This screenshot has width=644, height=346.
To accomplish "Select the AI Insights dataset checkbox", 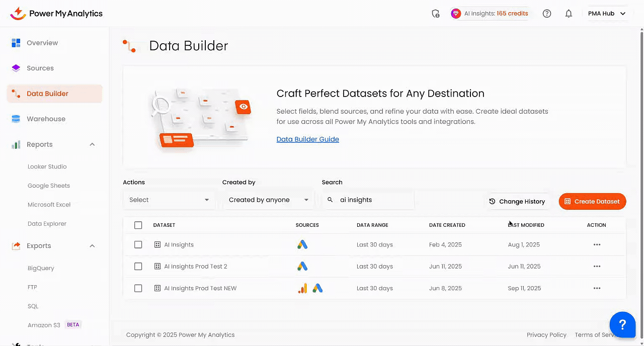I will [138, 245].
